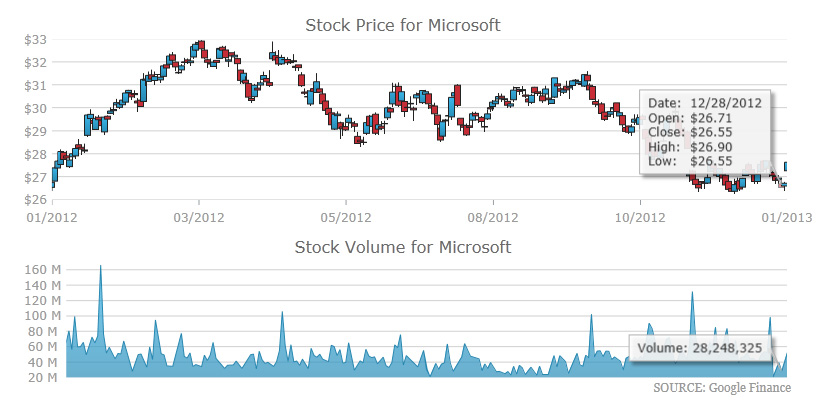
Task: Click the 'Stock Volume for Microsoft' chart title
Action: click(x=402, y=246)
